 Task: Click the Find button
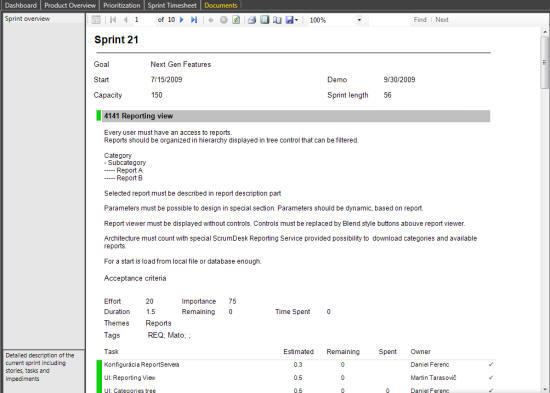tap(420, 20)
